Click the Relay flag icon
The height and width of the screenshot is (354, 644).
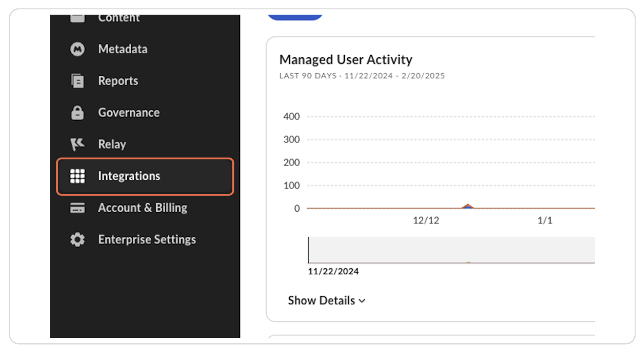tap(77, 144)
